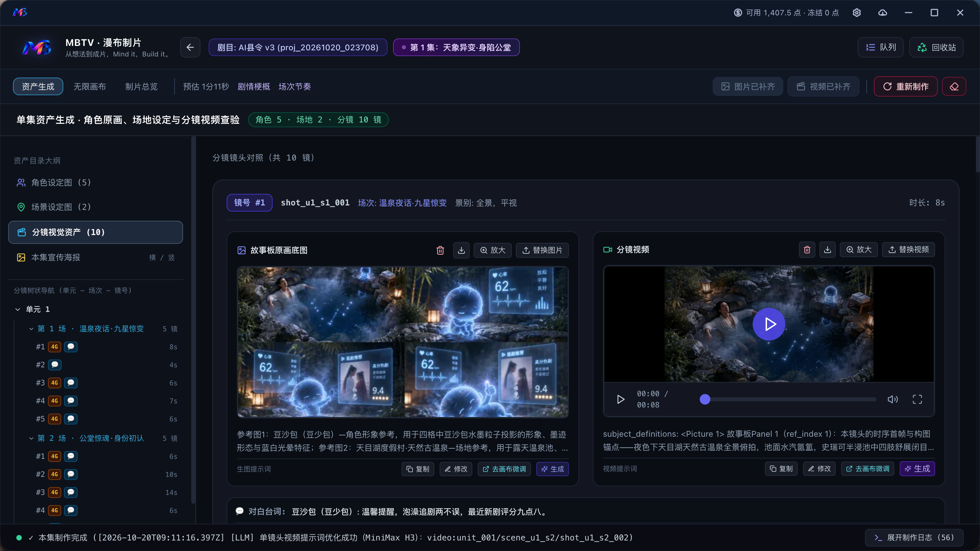
Task: Mute the video with the volume icon
Action: point(893,399)
